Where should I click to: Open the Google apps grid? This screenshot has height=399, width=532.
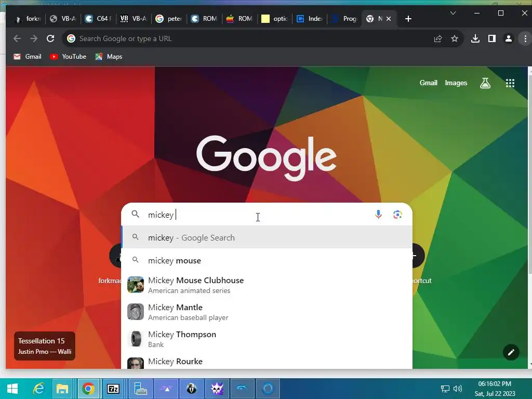tap(510, 83)
